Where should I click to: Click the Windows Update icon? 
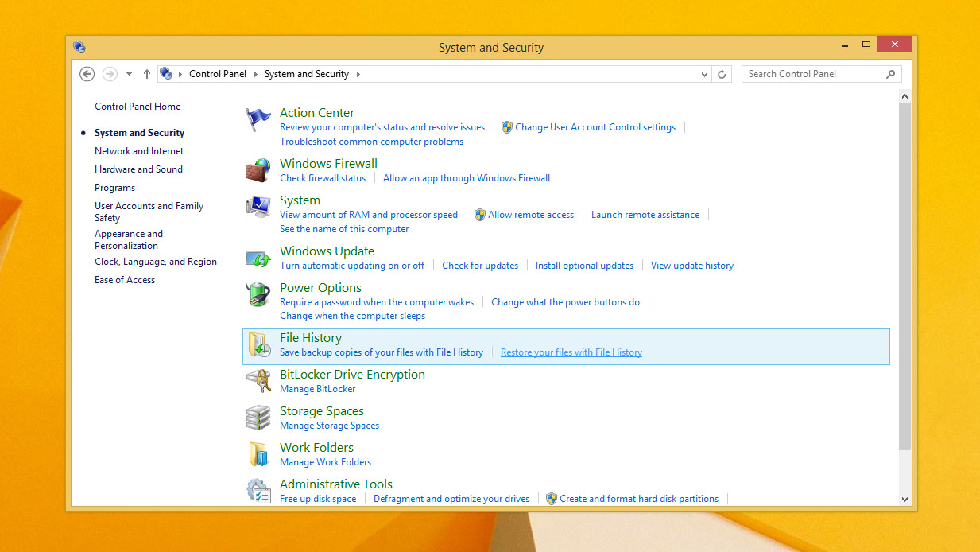pos(258,256)
